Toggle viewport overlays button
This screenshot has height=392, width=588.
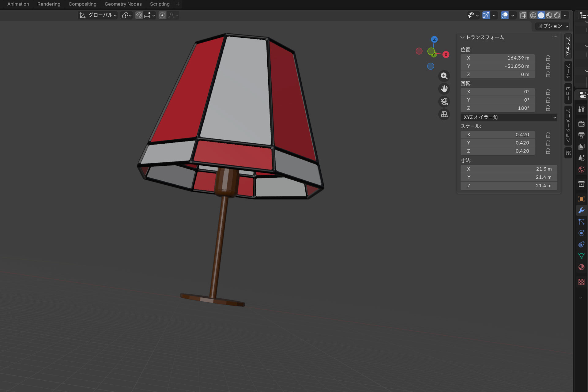pyautogui.click(x=504, y=15)
